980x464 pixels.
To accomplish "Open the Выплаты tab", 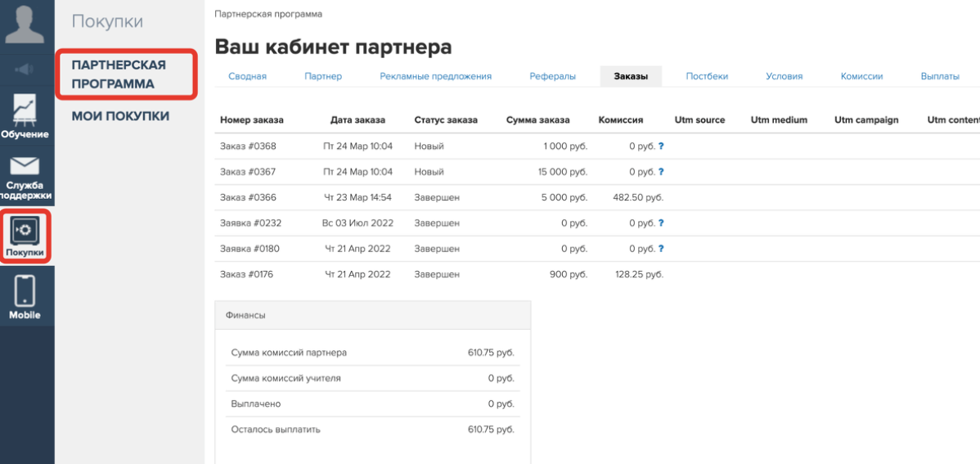I will [x=940, y=76].
